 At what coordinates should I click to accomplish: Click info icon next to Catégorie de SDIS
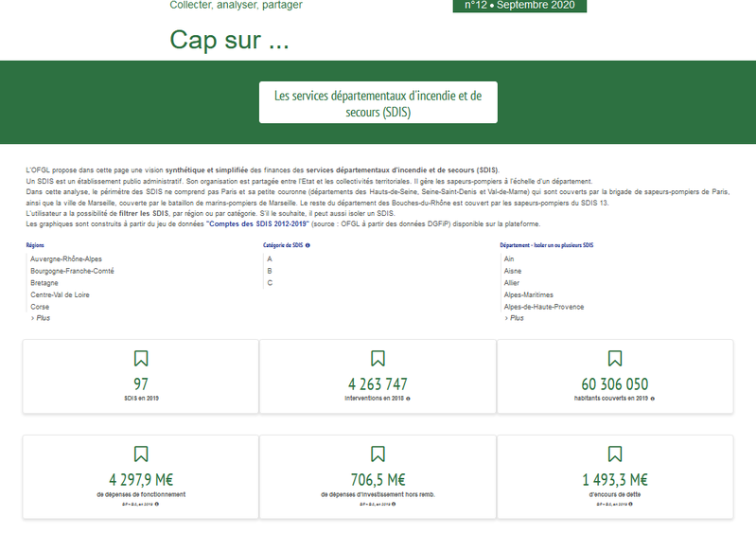point(308,245)
